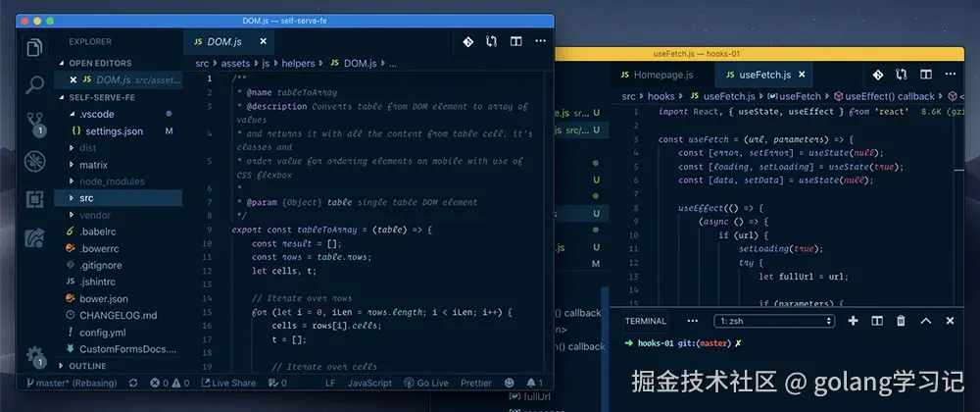Open CHANGELOG.md in the explorer

[119, 316]
